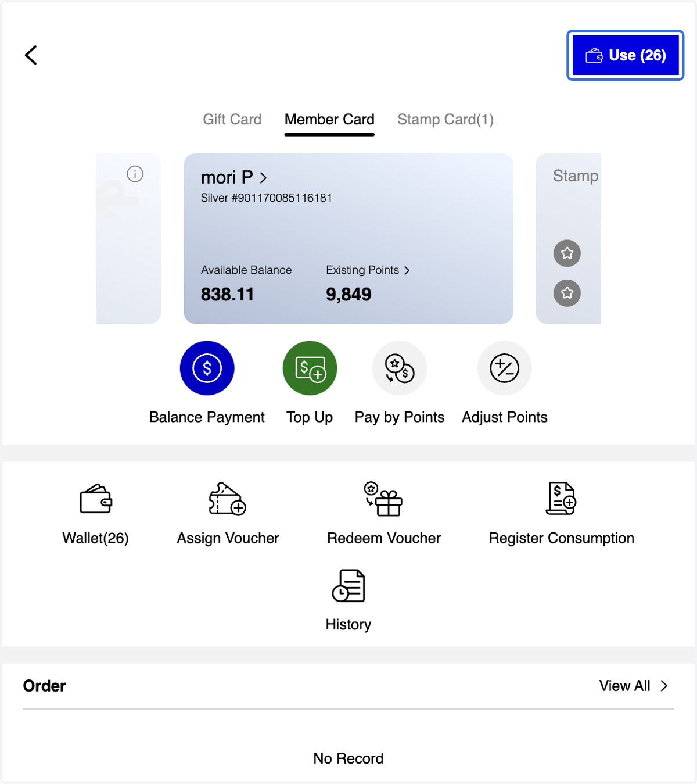The image size is (697, 784).
Task: Click the Adjust Points label
Action: pyautogui.click(x=505, y=417)
